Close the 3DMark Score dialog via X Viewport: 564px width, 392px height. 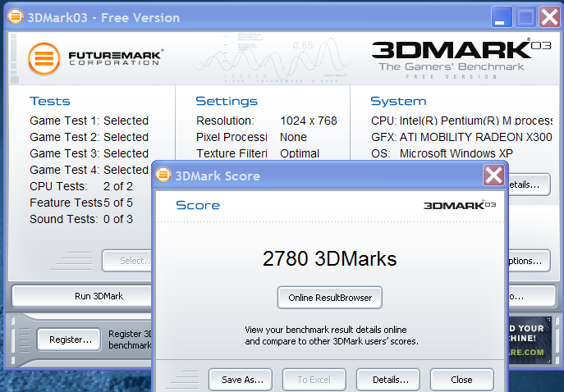coord(493,175)
